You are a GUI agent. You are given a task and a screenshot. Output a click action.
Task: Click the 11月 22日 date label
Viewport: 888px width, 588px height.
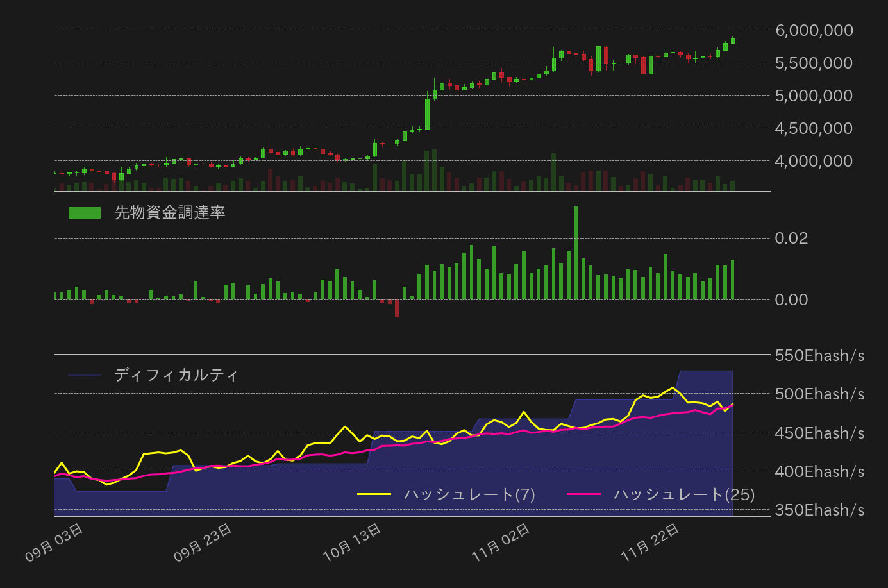[650, 542]
